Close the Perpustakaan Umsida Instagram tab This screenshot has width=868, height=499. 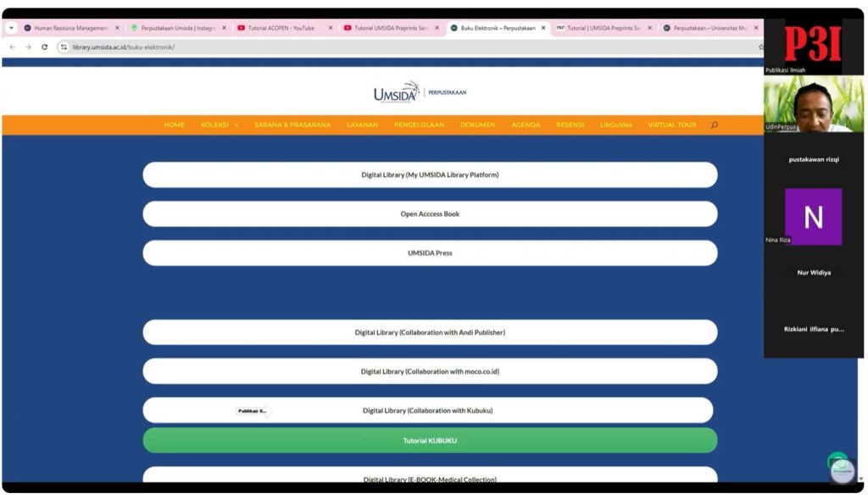pyautogui.click(x=224, y=28)
